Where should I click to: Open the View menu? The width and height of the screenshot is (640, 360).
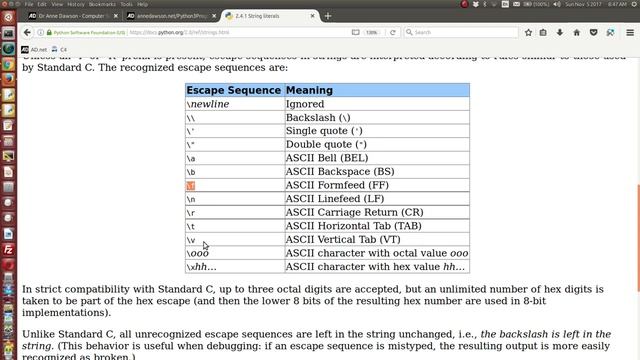coord(57,4)
